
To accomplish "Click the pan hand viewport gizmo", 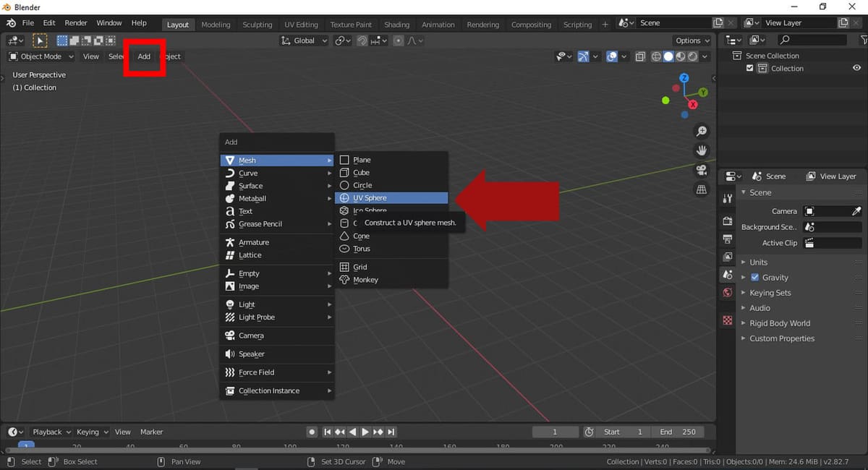I will tap(701, 150).
